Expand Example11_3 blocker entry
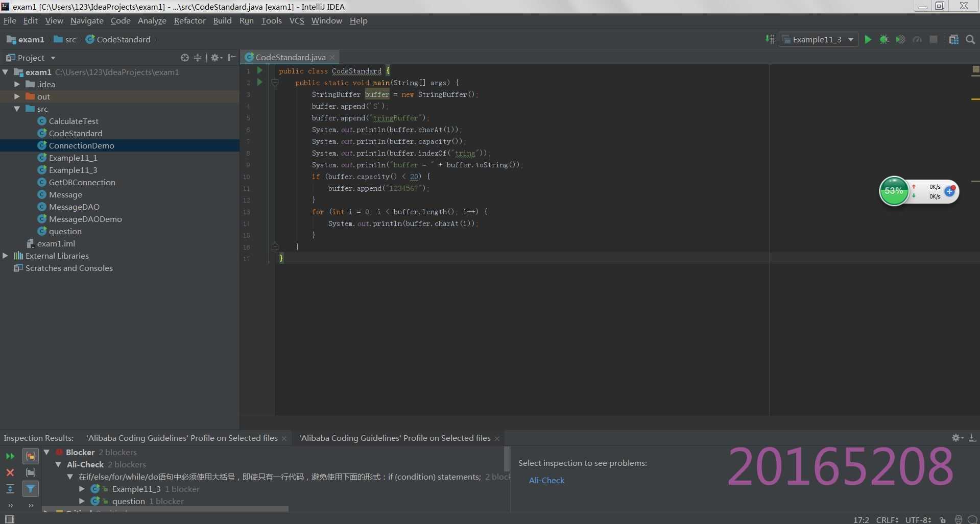 82,489
